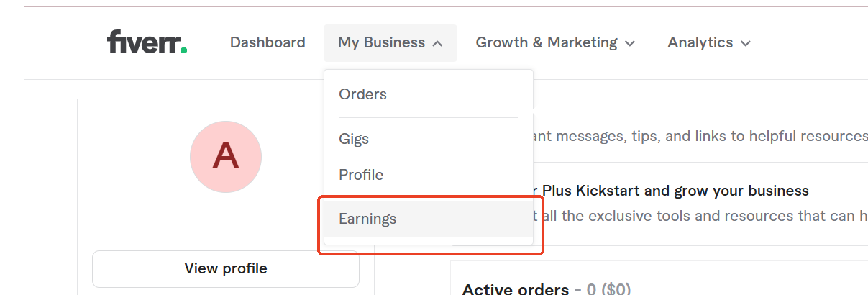Open Earnings from My Business menu
Screen dimensions: 868x295
(367, 219)
